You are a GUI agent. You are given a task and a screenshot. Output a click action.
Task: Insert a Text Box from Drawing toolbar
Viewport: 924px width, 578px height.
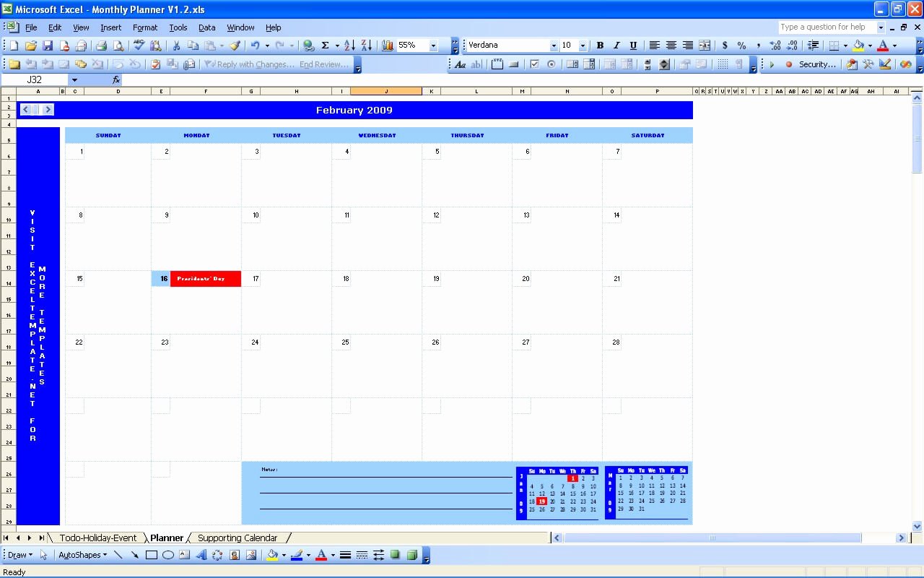tap(185, 555)
